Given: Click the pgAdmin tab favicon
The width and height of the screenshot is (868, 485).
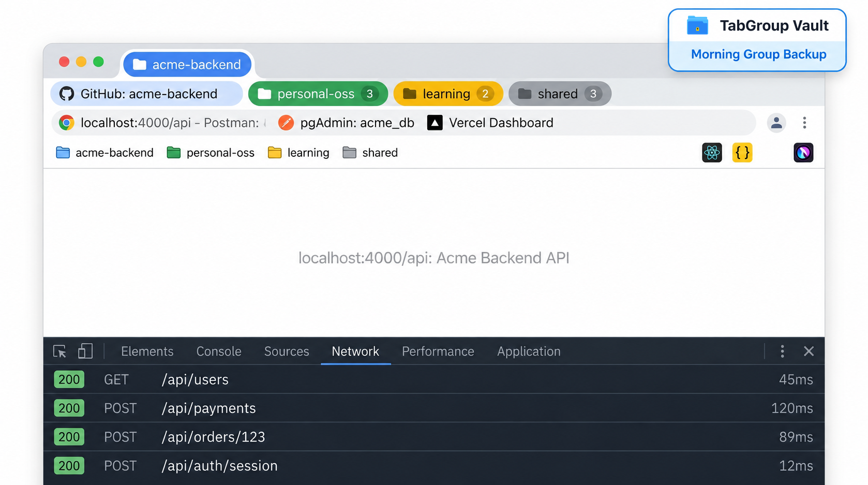Looking at the screenshot, I should pos(286,123).
